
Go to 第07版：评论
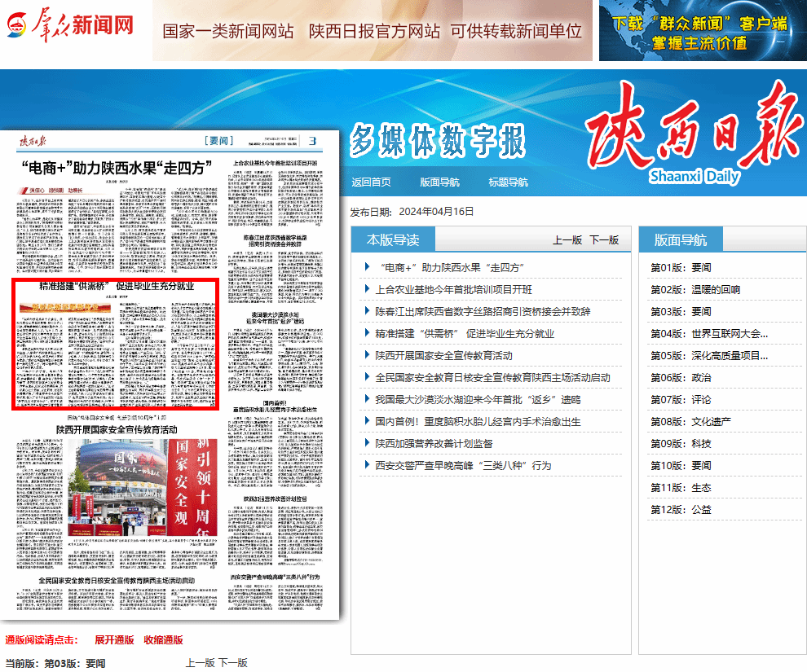(x=681, y=399)
